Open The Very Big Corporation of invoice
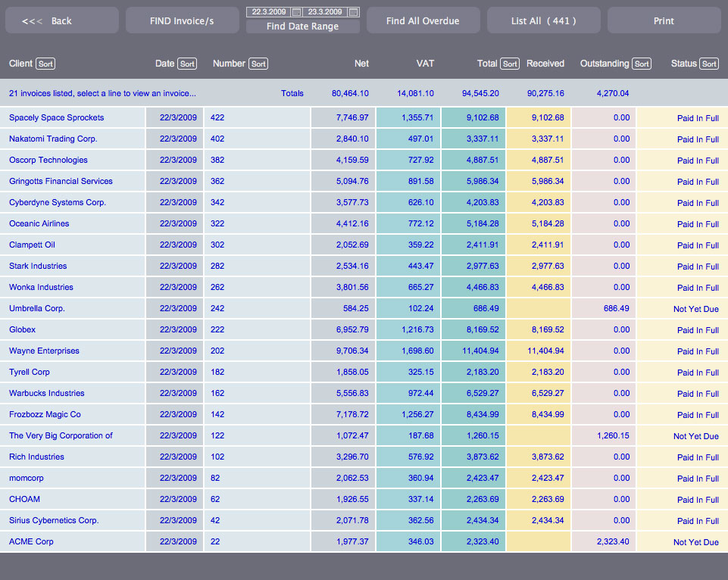 [364, 435]
